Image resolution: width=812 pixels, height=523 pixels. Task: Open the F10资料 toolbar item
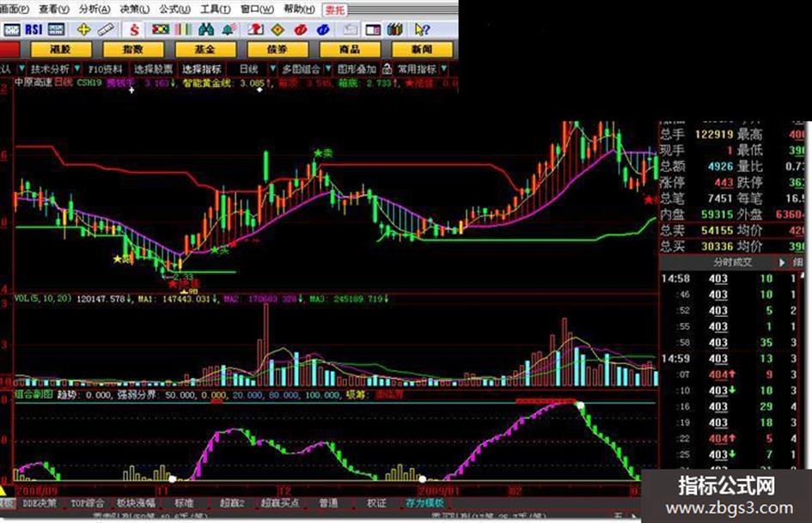pyautogui.click(x=105, y=69)
